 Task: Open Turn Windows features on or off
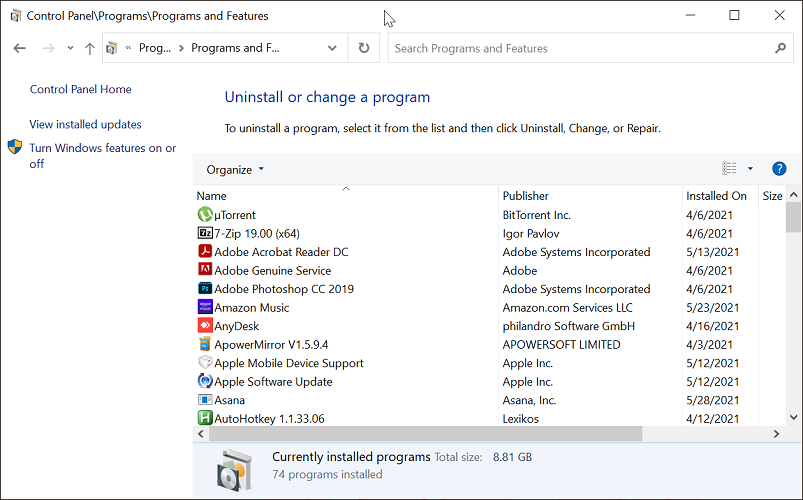(102, 156)
